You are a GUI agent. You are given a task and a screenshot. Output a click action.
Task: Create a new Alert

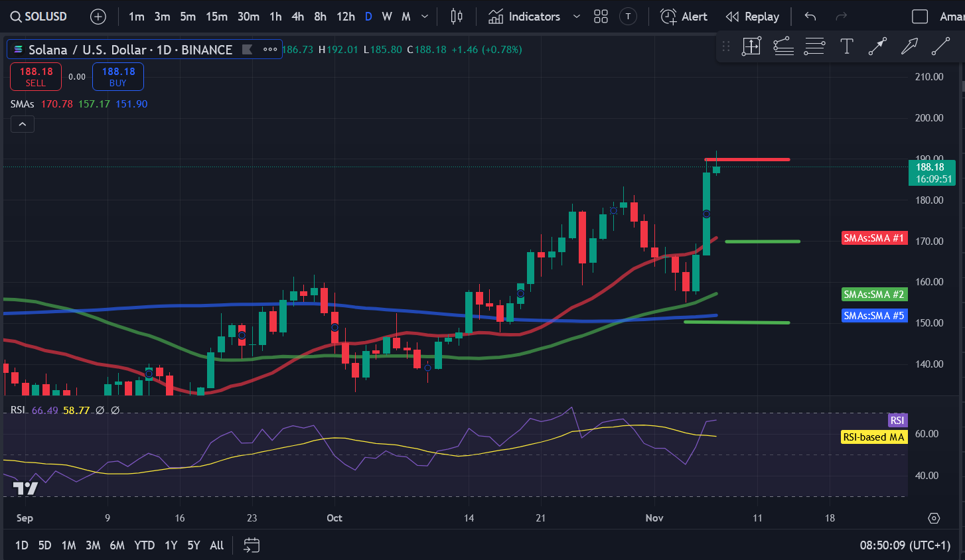coord(684,17)
